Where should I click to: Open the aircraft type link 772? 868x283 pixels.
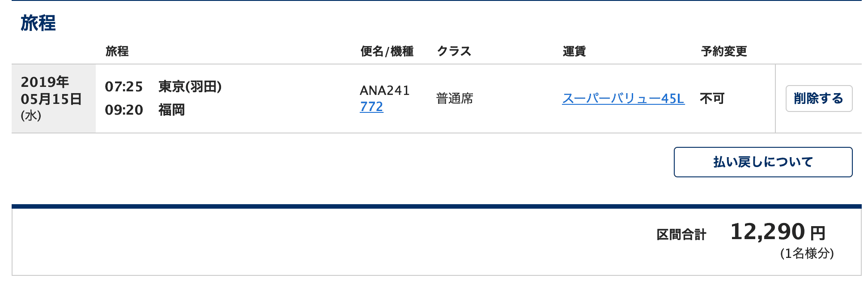[371, 107]
